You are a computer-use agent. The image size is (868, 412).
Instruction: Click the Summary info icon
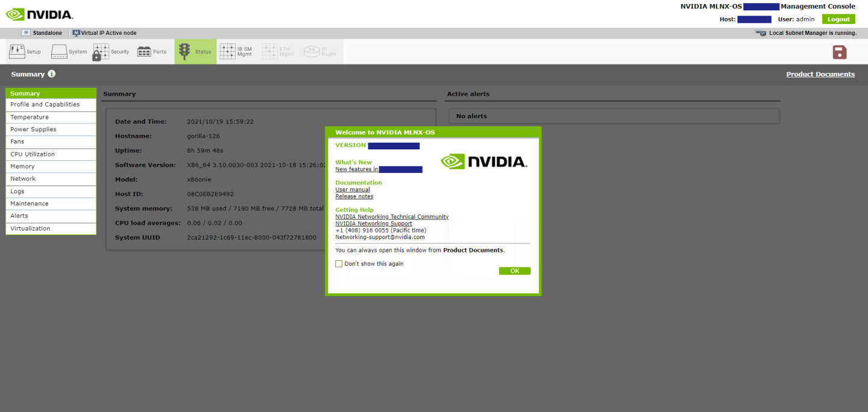[x=52, y=74]
